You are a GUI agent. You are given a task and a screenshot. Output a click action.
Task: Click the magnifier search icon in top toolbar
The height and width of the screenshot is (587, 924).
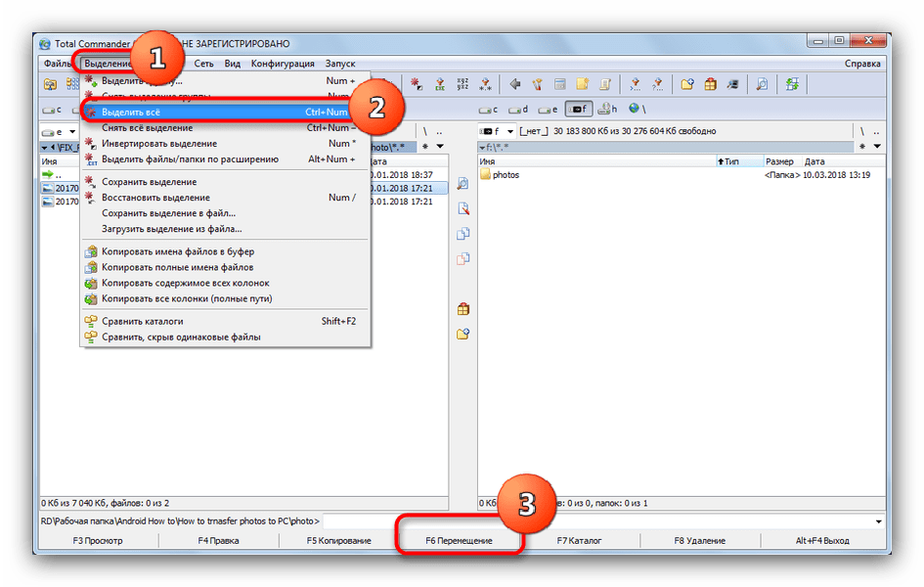click(x=762, y=84)
